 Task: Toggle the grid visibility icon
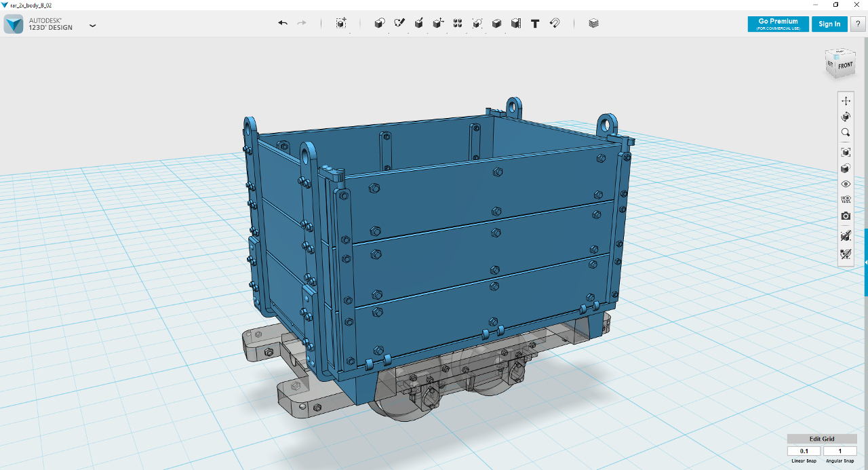pos(846,200)
